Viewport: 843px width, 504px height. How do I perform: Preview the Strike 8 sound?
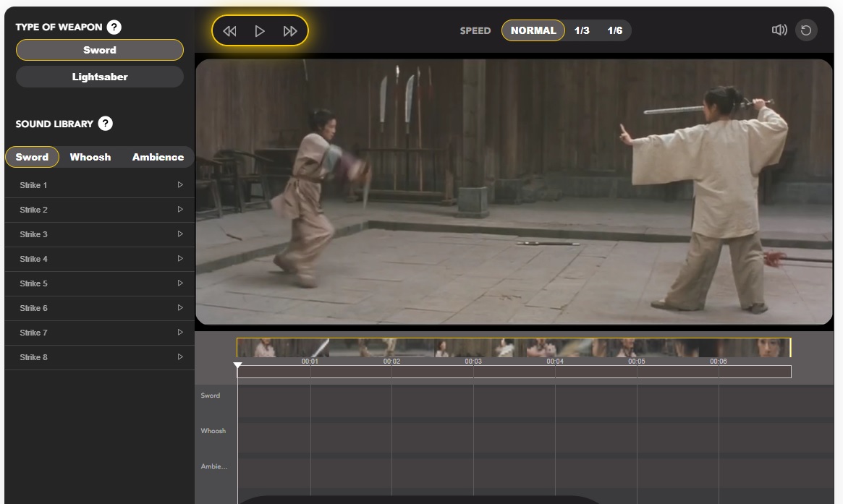click(179, 356)
